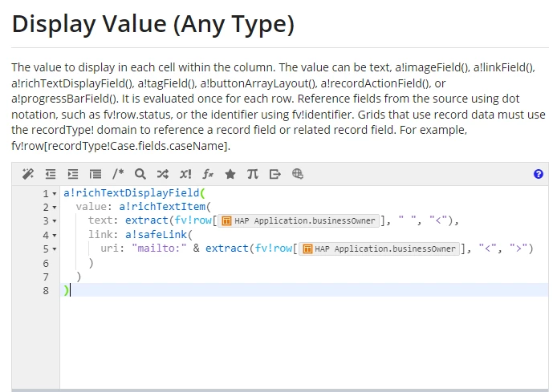557x392 pixels.
Task: Click the extract function on line 3
Action: [146, 220]
